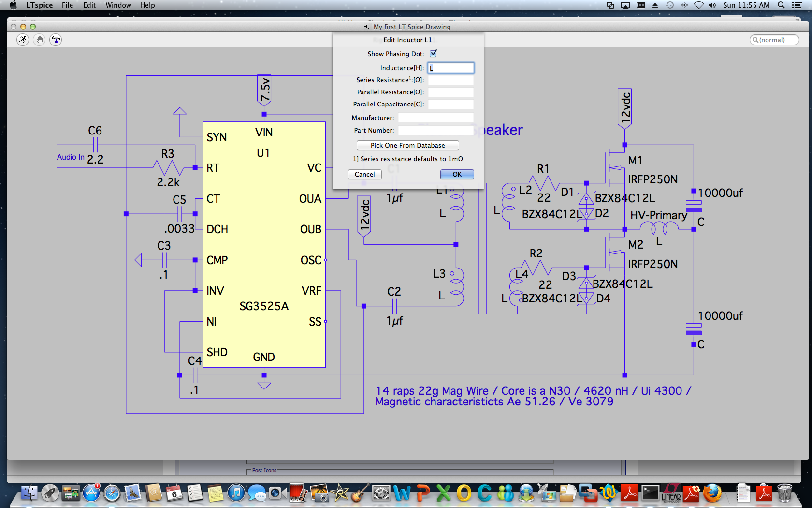Open VMware Fusion from the dock
Image resolution: width=812 pixels, height=508 pixels.
pos(588,493)
